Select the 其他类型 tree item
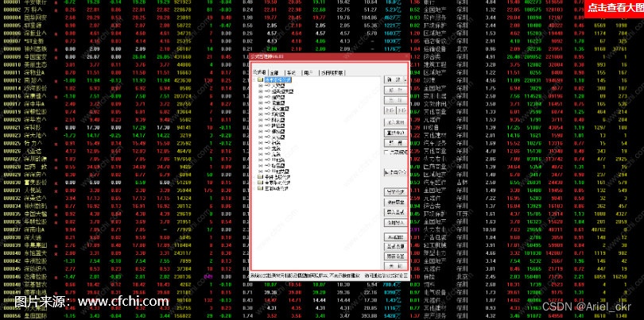Screen dimensions: 644x320 tap(281, 172)
